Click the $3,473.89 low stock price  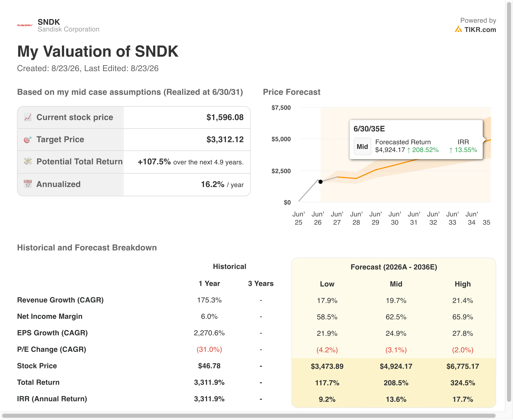pos(327,367)
